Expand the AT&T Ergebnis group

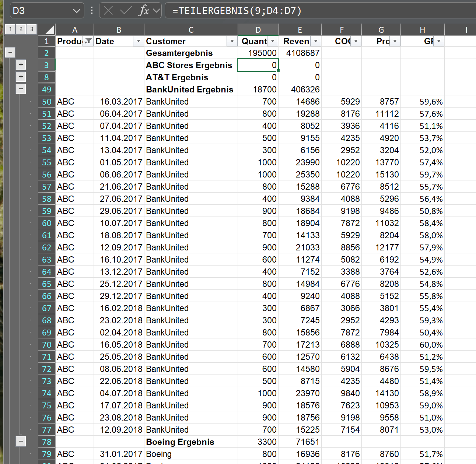21,77
